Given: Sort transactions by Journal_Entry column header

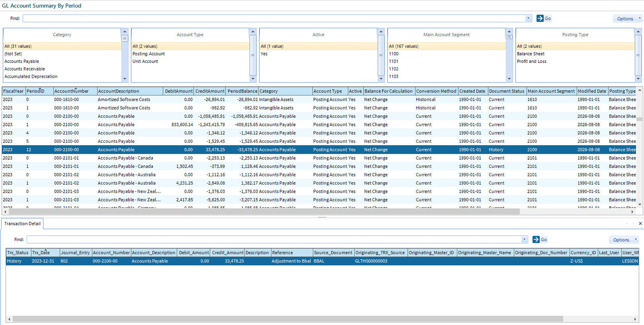Looking at the screenshot, I should pyautogui.click(x=76, y=253).
